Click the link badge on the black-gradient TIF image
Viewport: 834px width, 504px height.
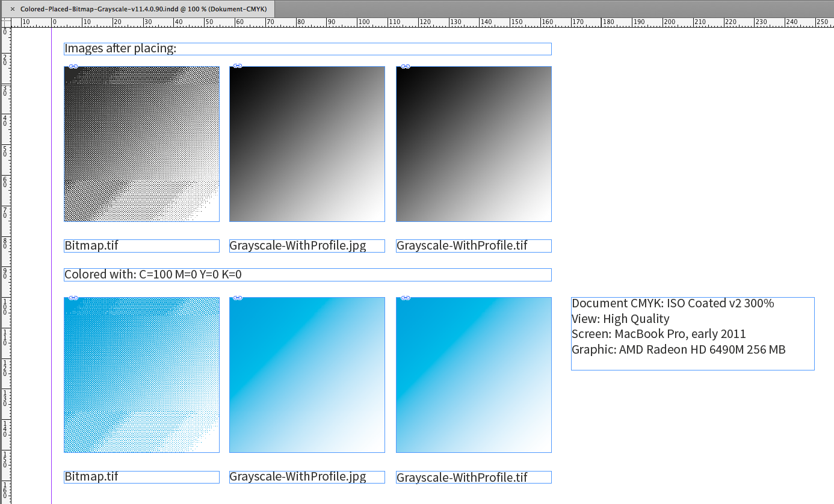[405, 66]
